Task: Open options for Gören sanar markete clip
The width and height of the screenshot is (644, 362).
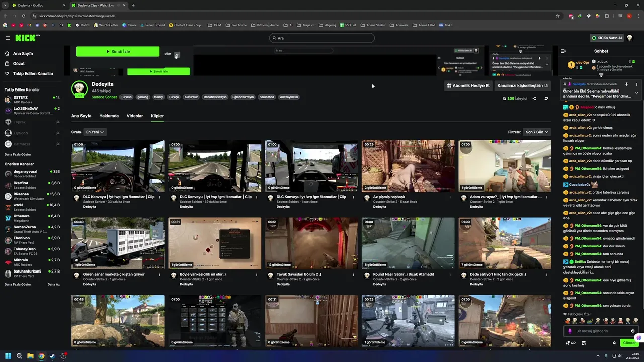Action: pyautogui.click(x=160, y=275)
